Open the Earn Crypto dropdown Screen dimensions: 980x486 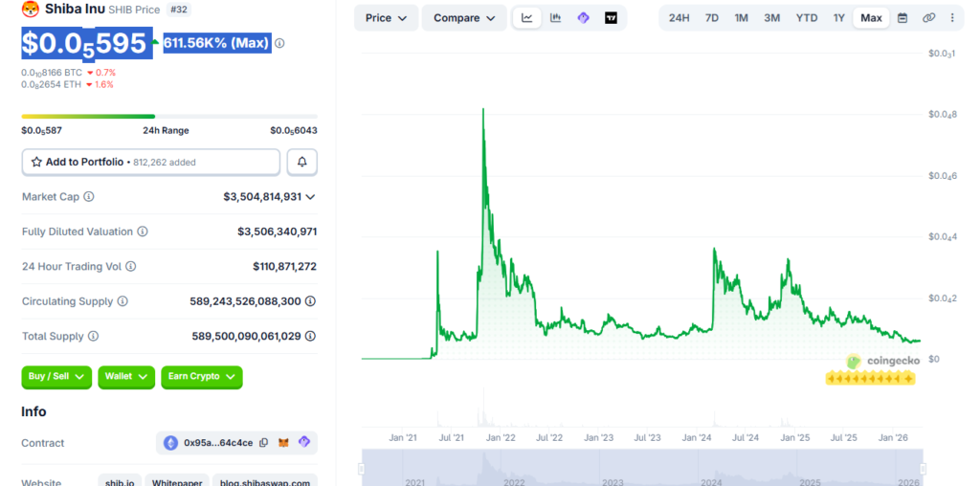[201, 377]
